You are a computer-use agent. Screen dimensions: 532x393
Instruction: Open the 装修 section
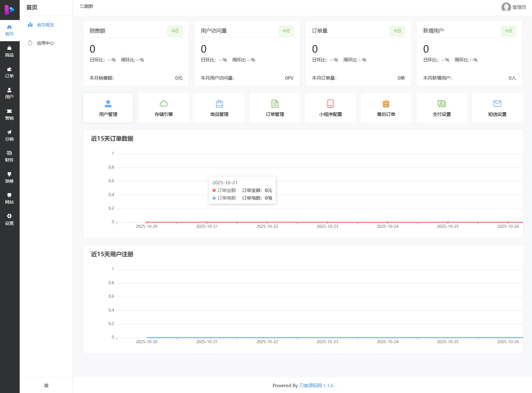pos(10,177)
